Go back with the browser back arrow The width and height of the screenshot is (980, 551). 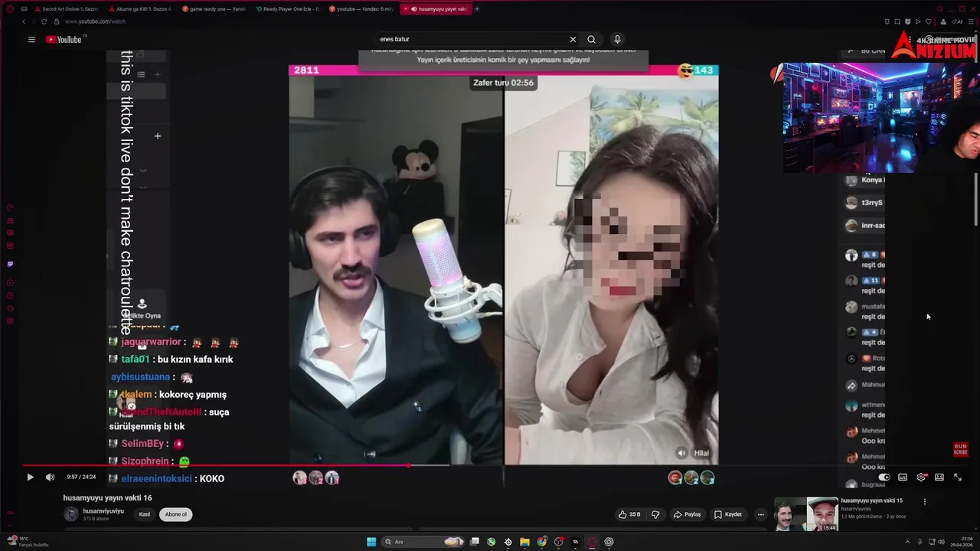point(23,21)
